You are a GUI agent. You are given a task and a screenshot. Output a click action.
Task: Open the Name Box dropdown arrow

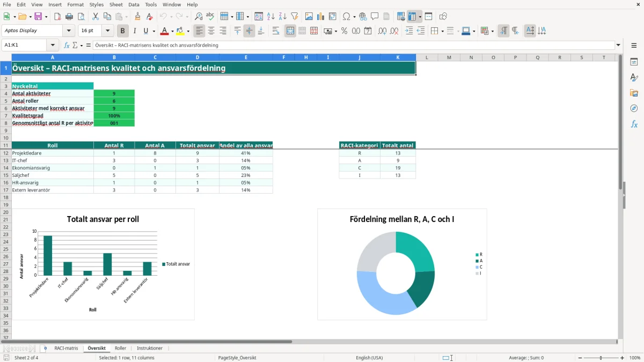tap(53, 45)
